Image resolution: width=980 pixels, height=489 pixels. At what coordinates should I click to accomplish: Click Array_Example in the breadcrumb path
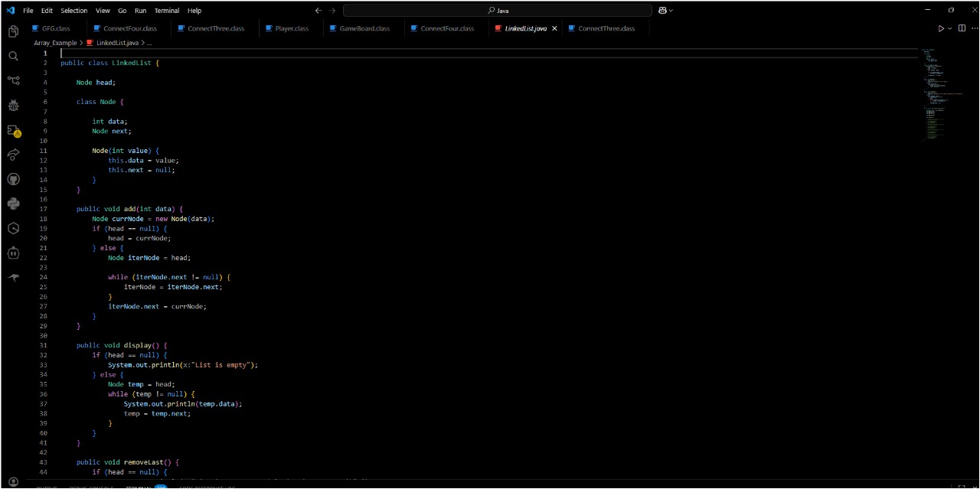[55, 43]
